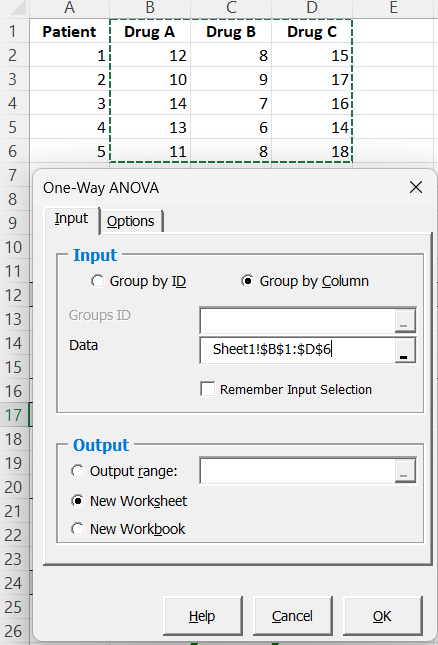
Task: Switch to the Options tab
Action: [x=131, y=221]
